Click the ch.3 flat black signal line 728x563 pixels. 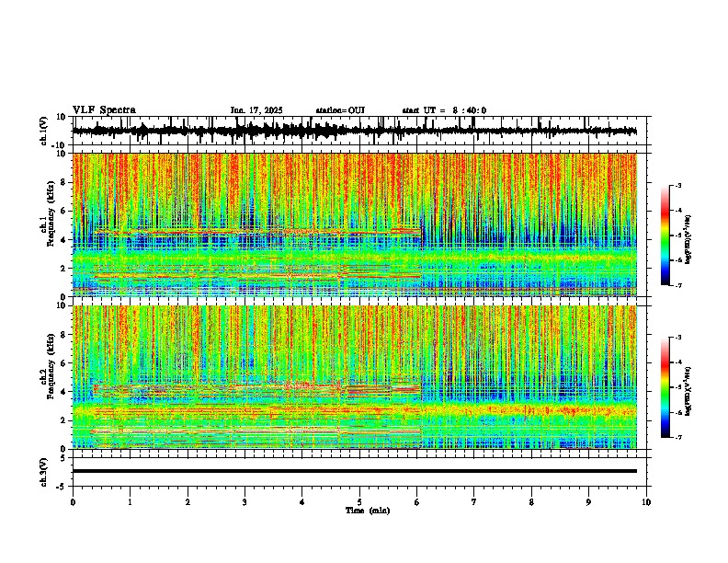point(354,471)
